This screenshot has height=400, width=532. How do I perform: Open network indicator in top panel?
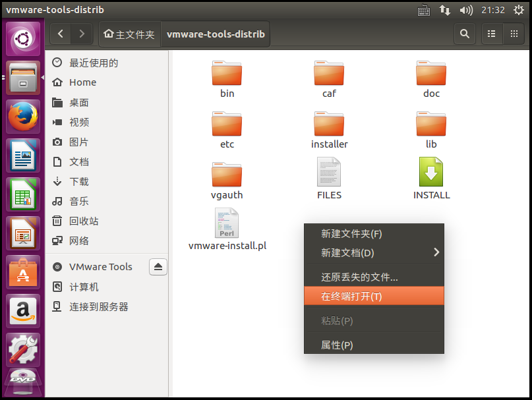click(x=445, y=10)
